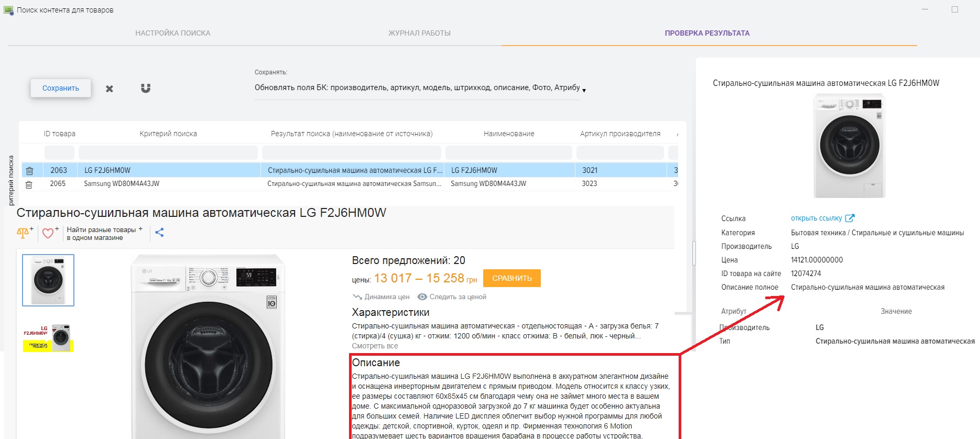Screen dimensions: 980x439
Task: Click the X cancel icon beside Сохранить
Action: pyautogui.click(x=110, y=89)
